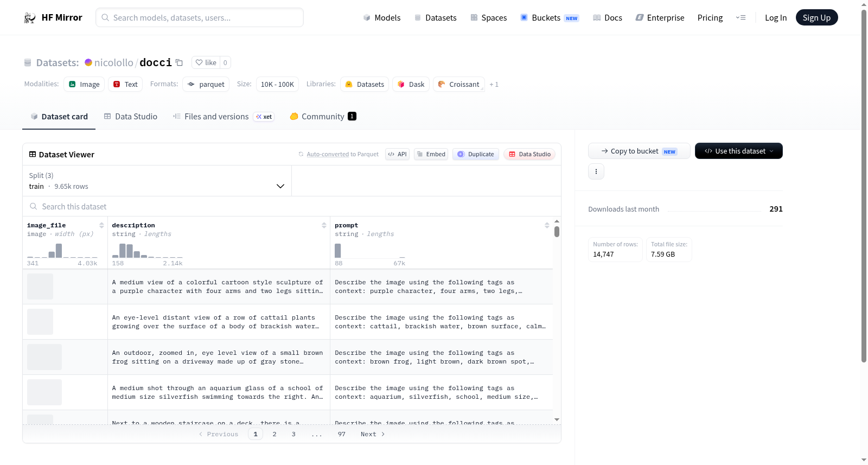Screen dimensions: 868x465
Task: Open thumbnail of the brown frog row
Action: click(44, 357)
